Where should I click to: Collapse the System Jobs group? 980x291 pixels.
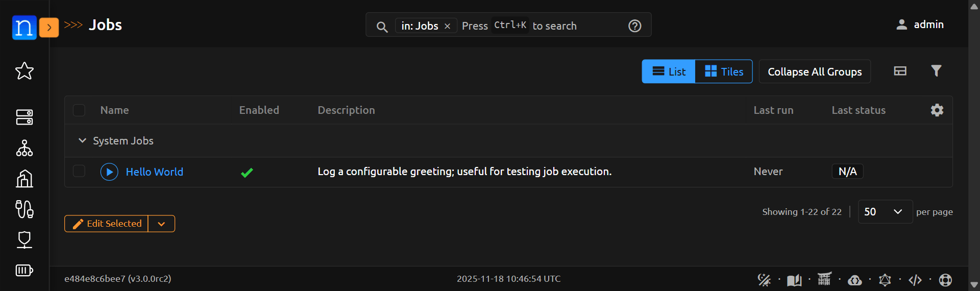[82, 140]
